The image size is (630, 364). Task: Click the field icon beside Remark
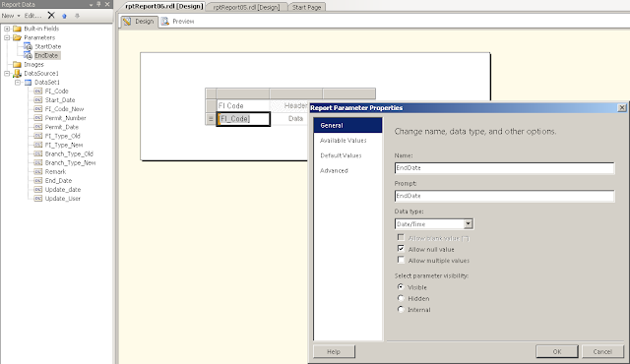coord(38,172)
